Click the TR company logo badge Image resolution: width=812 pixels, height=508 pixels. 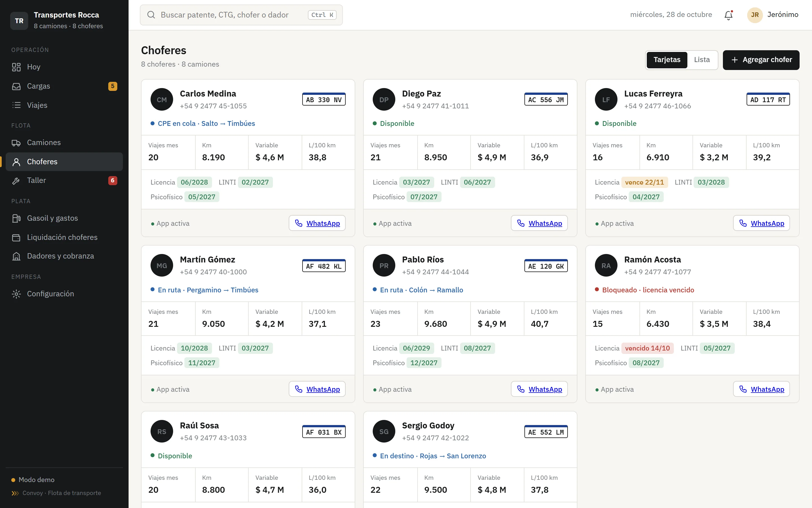pyautogui.click(x=19, y=21)
